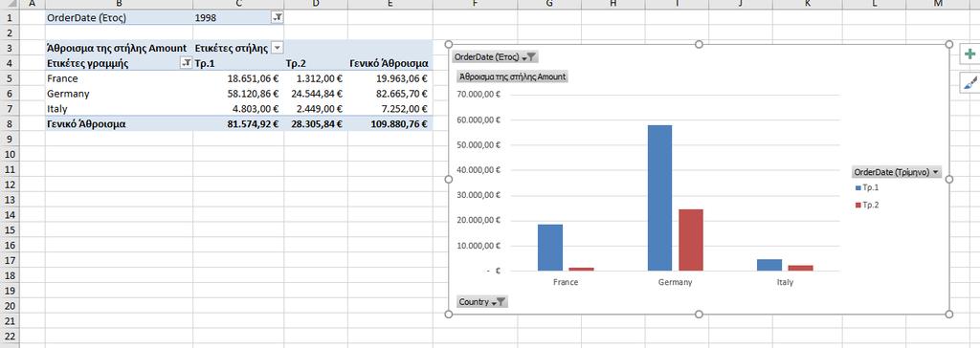Open row labels filter (Ετικέτες γραμμής)
980x348 pixels.
pyautogui.click(x=186, y=63)
